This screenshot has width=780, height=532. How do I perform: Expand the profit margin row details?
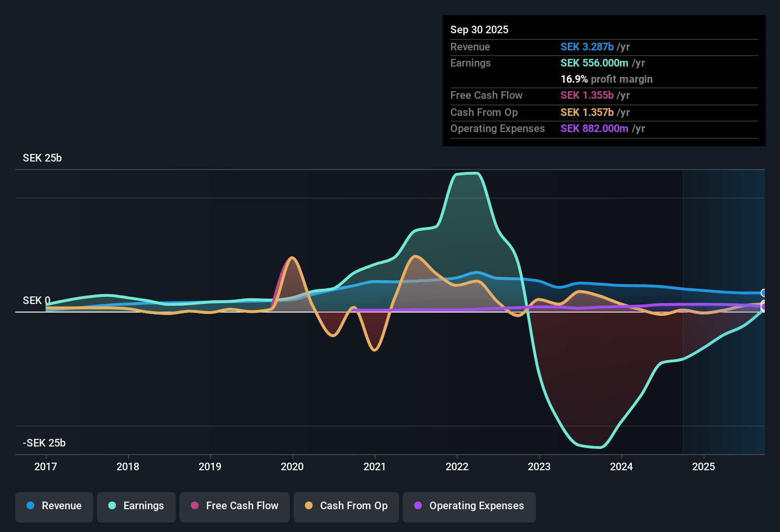pos(607,79)
